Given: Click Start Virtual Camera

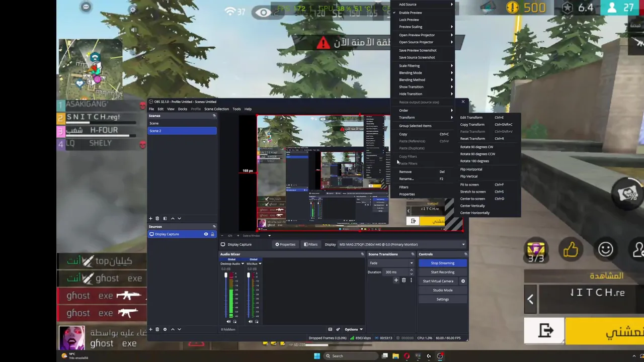Looking at the screenshot, I should click(438, 281).
